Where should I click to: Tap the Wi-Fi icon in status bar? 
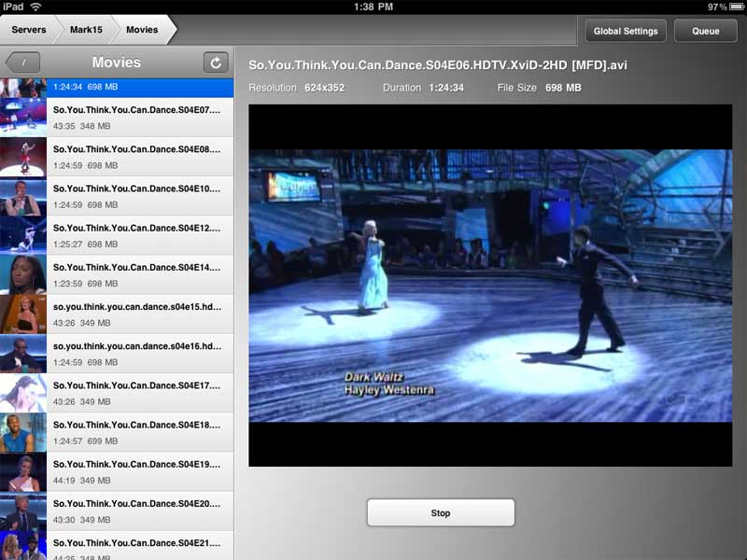pyautogui.click(x=35, y=7)
